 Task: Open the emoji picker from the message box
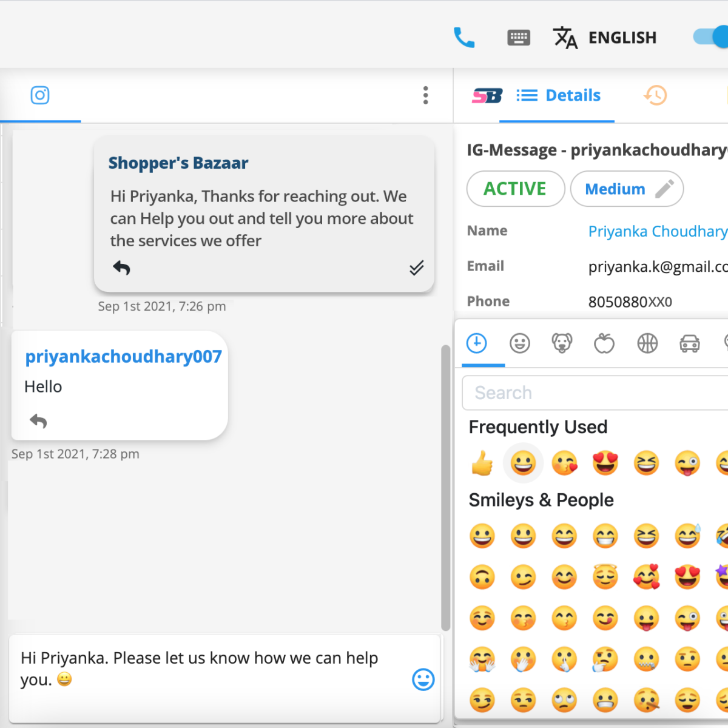pyautogui.click(x=423, y=679)
